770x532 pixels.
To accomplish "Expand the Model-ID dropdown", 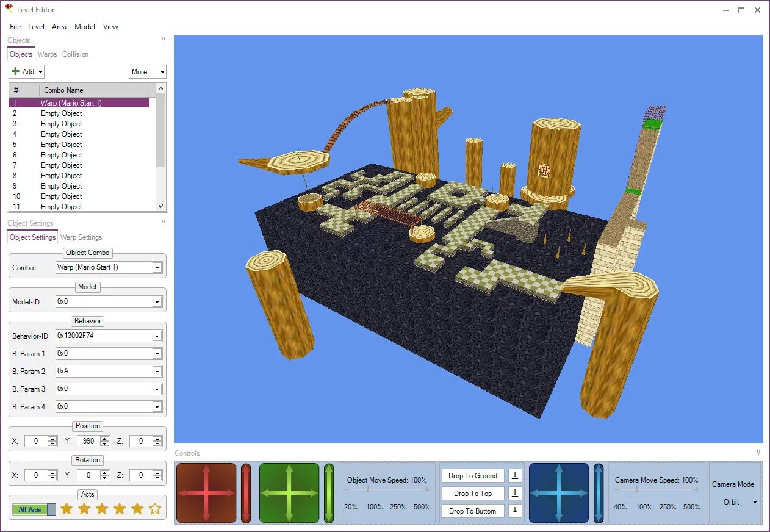I will [x=157, y=301].
